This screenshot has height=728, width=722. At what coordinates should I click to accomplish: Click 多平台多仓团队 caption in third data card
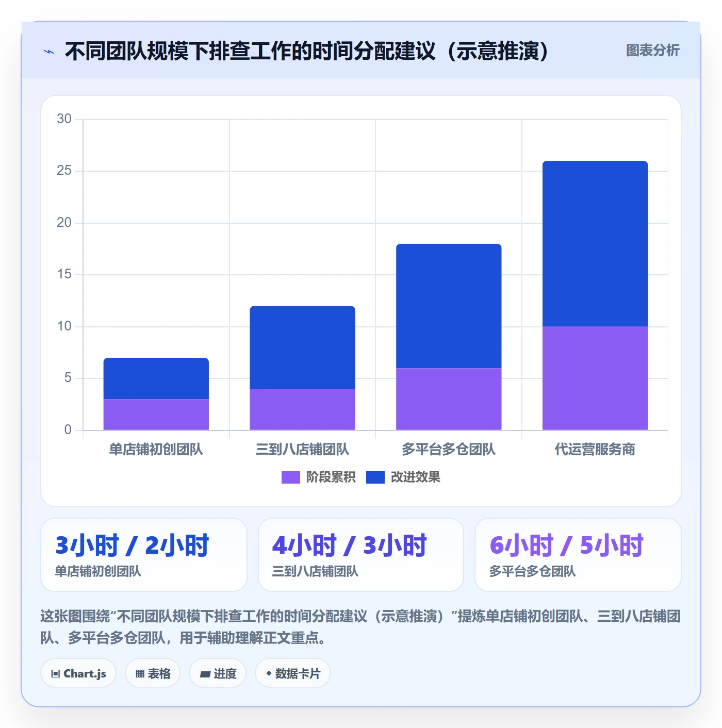(532, 571)
